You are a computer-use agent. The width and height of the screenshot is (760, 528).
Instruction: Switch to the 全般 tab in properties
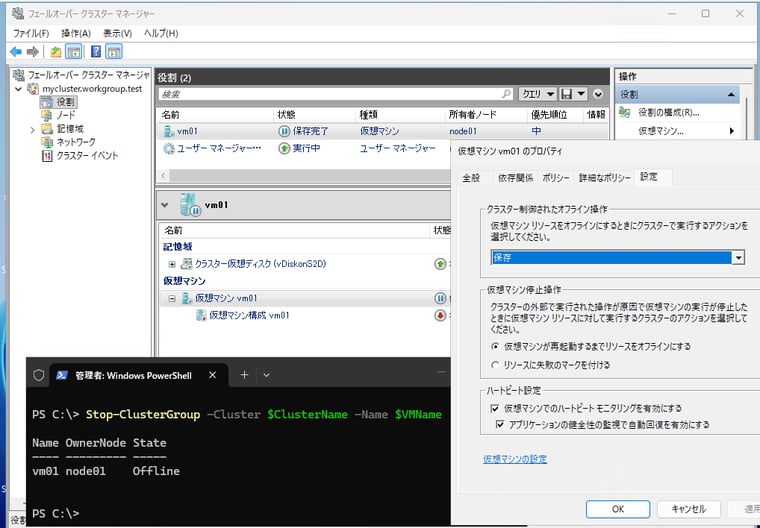(471, 178)
